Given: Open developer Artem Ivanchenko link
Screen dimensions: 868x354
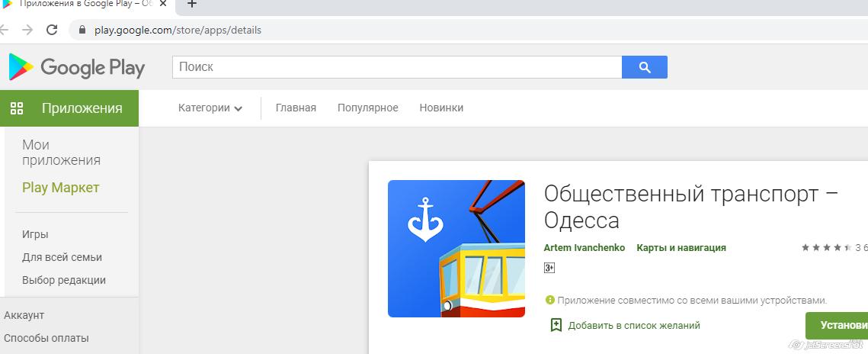Looking at the screenshot, I should [x=585, y=248].
